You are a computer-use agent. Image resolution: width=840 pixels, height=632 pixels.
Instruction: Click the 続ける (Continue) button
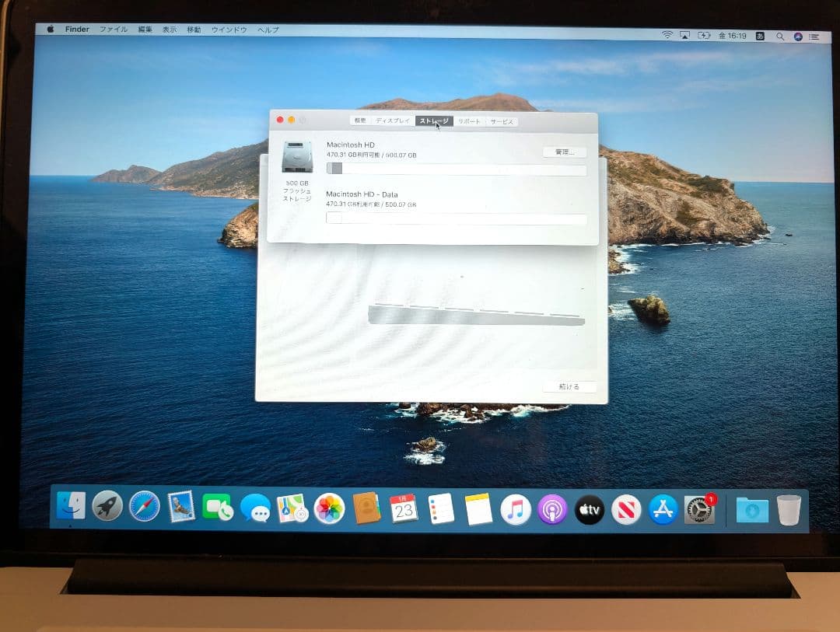point(569,387)
